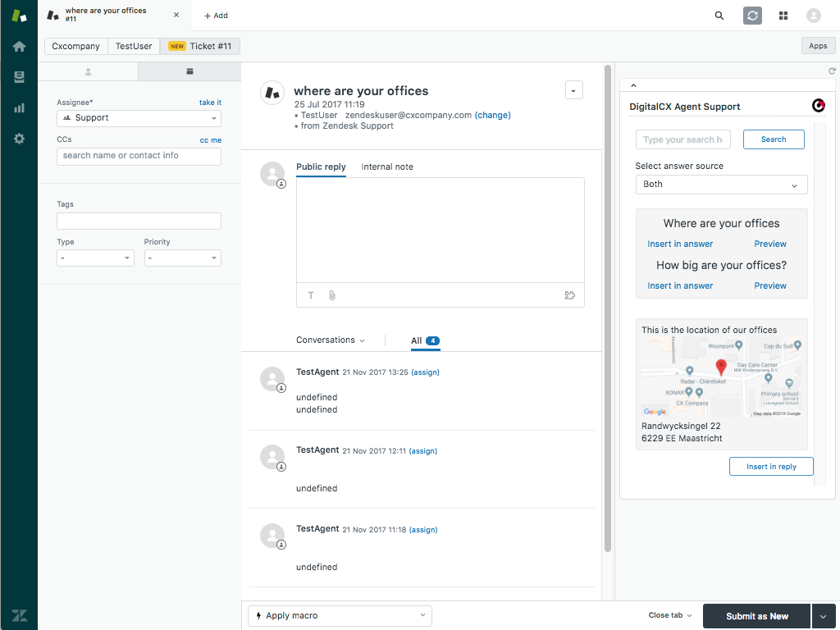Click the search magnifier icon
Image resolution: width=840 pixels, height=630 pixels.
(719, 16)
